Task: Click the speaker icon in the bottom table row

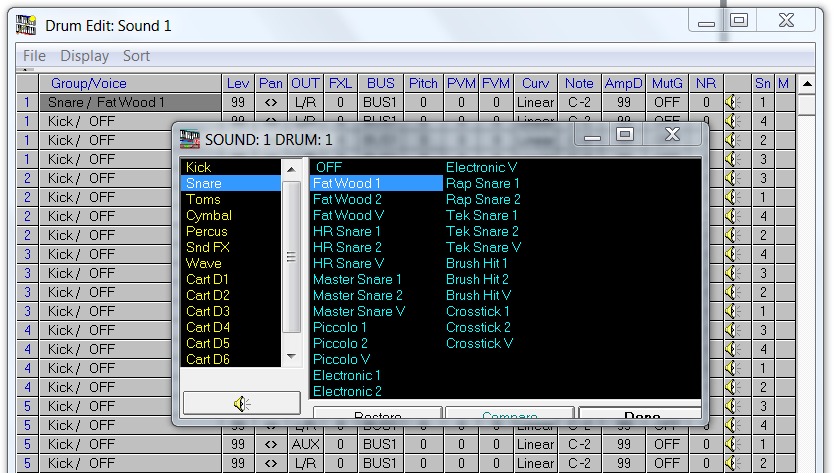Action: coord(732,463)
